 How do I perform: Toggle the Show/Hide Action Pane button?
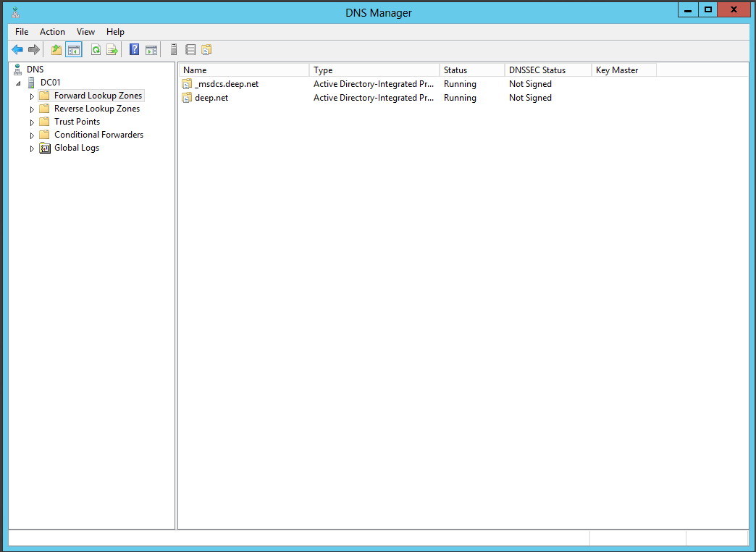tap(151, 50)
